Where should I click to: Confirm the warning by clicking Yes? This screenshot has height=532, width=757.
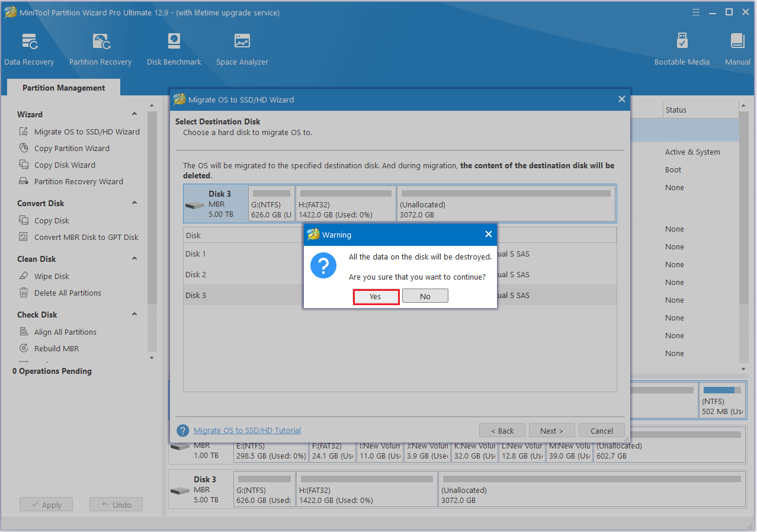pos(376,296)
